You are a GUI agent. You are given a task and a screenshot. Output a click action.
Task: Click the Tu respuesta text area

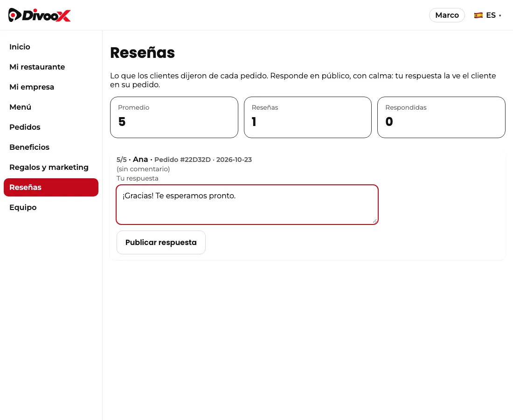tap(247, 204)
